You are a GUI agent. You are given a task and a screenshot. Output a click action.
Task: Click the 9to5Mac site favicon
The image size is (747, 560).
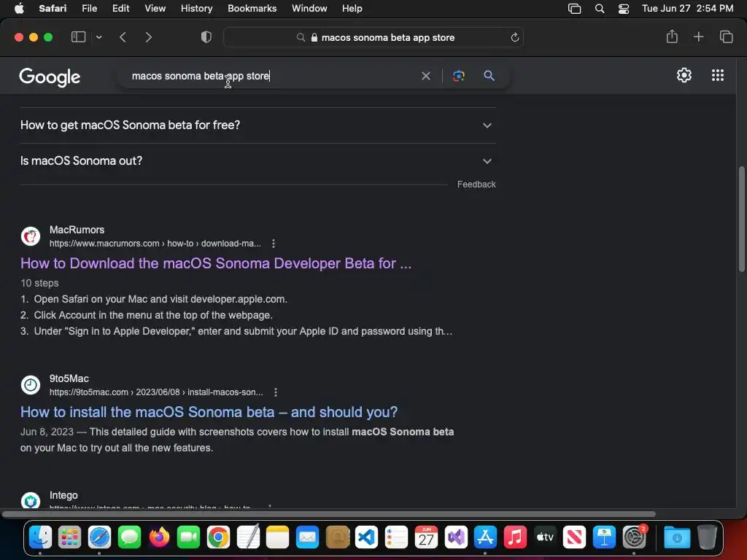tap(31, 385)
